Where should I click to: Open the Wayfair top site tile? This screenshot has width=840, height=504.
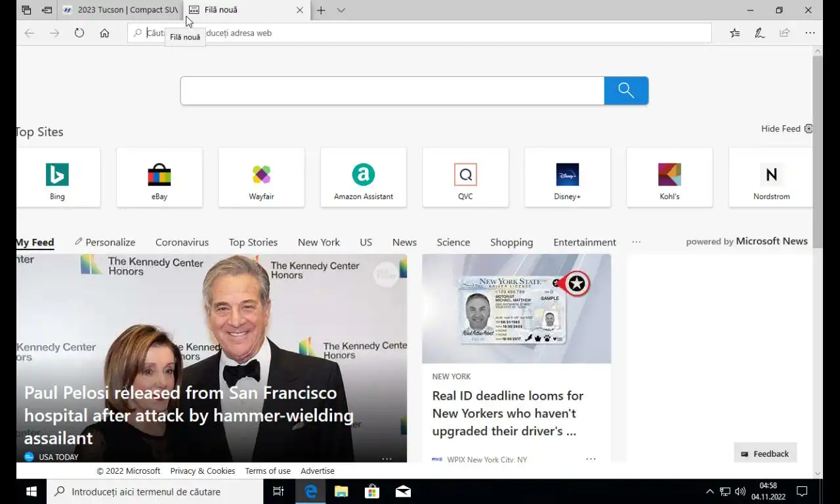pyautogui.click(x=261, y=177)
